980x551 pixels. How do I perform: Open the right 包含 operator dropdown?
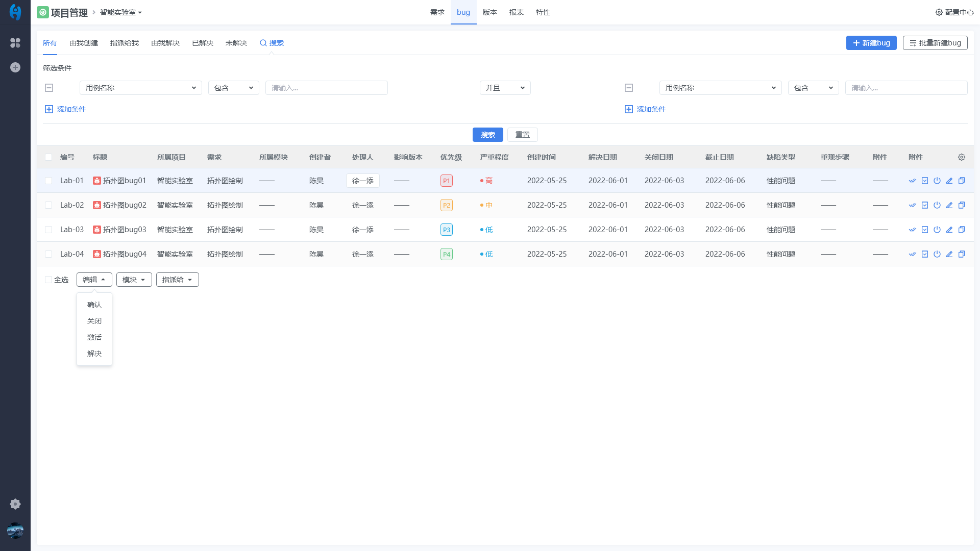[814, 88]
